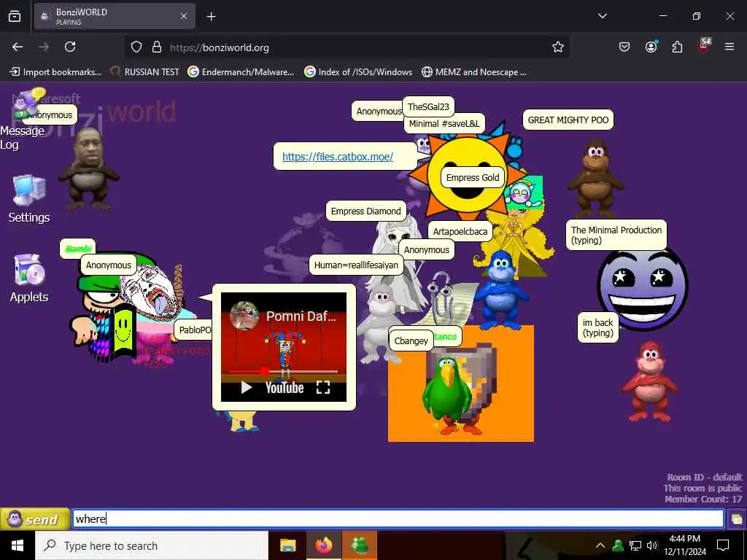The image size is (747, 560).
Task: Open Endermanch/Malware bookmark
Action: (241, 72)
